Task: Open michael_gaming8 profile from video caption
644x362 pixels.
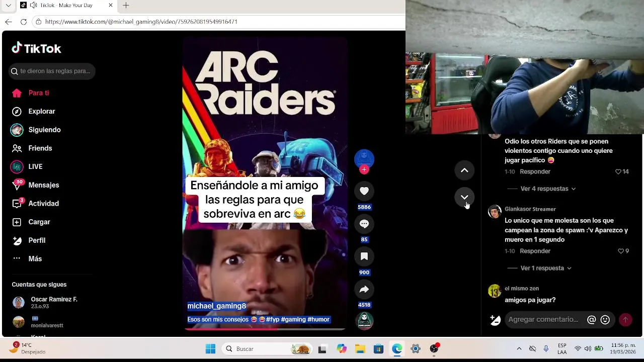Action: point(217,306)
